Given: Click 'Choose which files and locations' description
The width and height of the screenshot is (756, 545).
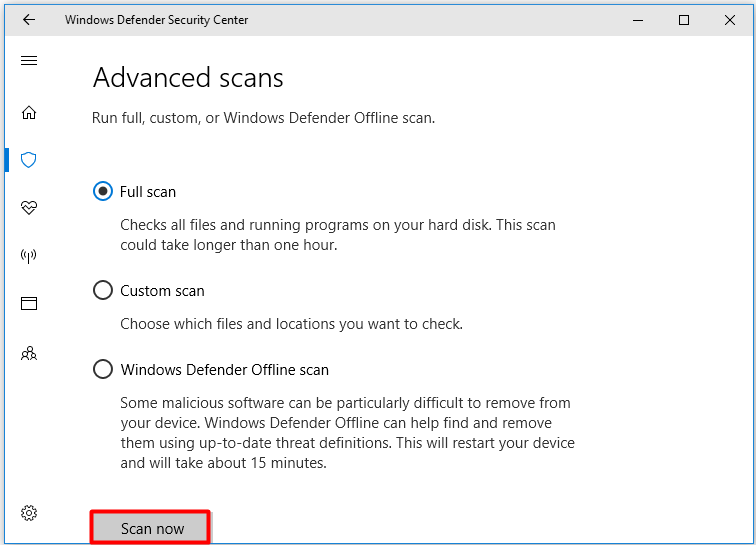Looking at the screenshot, I should pyautogui.click(x=291, y=324).
